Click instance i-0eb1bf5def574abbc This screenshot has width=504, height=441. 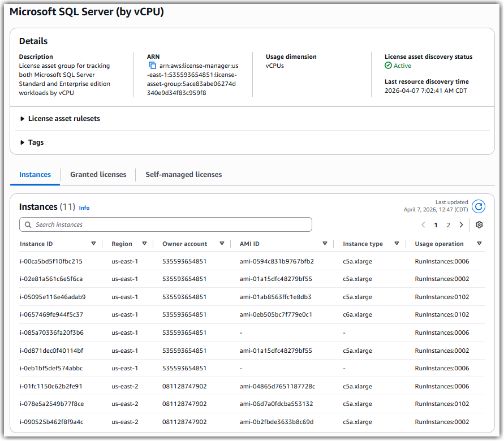[x=51, y=368]
